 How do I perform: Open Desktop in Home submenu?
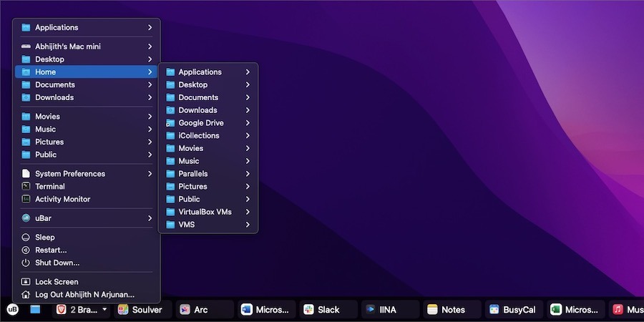tap(208, 84)
